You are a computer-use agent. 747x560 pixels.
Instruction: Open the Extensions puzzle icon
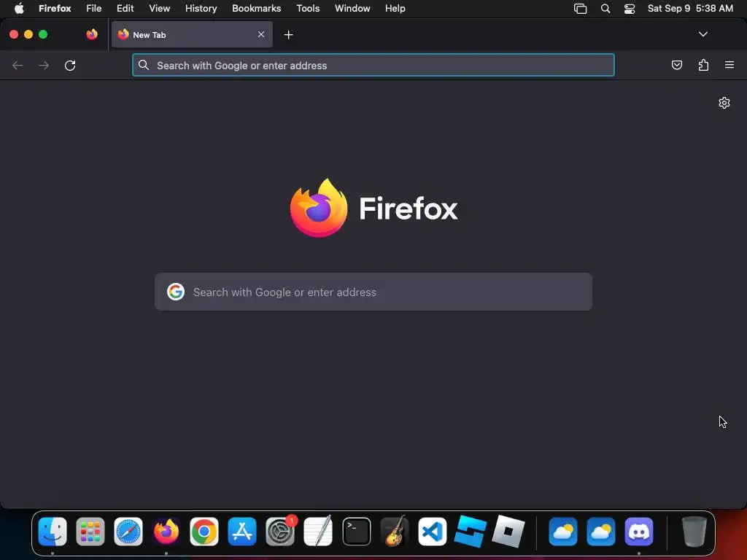(x=703, y=65)
